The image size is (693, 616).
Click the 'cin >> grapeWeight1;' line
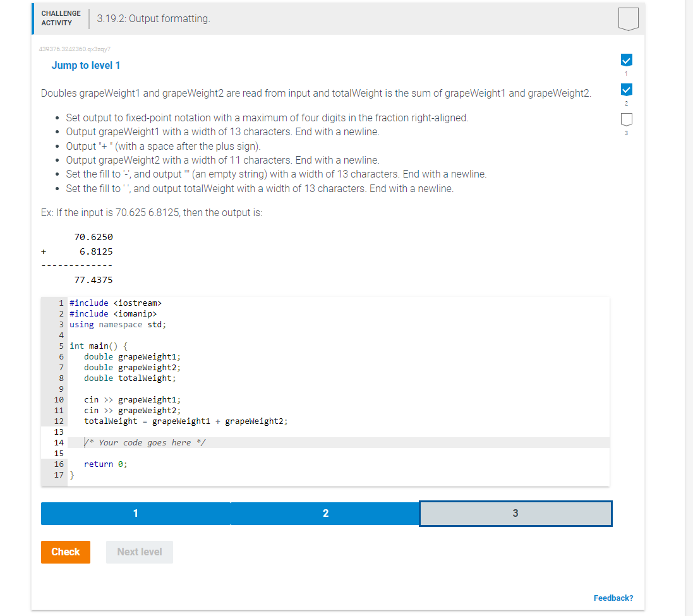coord(132,399)
